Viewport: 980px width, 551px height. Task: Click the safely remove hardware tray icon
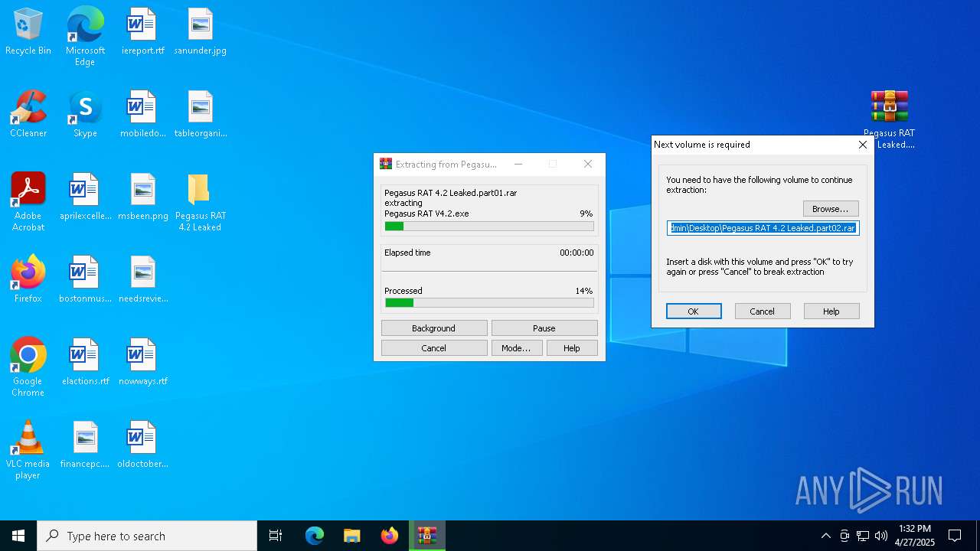click(844, 536)
